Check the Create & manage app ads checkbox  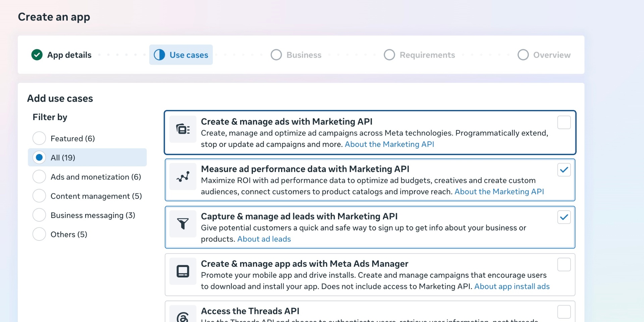[x=564, y=264]
